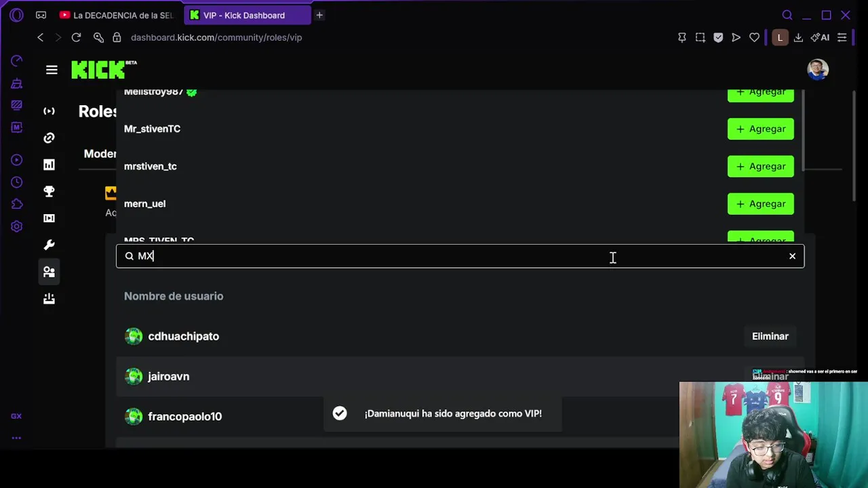Open the trophy achievements sidebar icon
The image size is (868, 488).
tap(49, 192)
